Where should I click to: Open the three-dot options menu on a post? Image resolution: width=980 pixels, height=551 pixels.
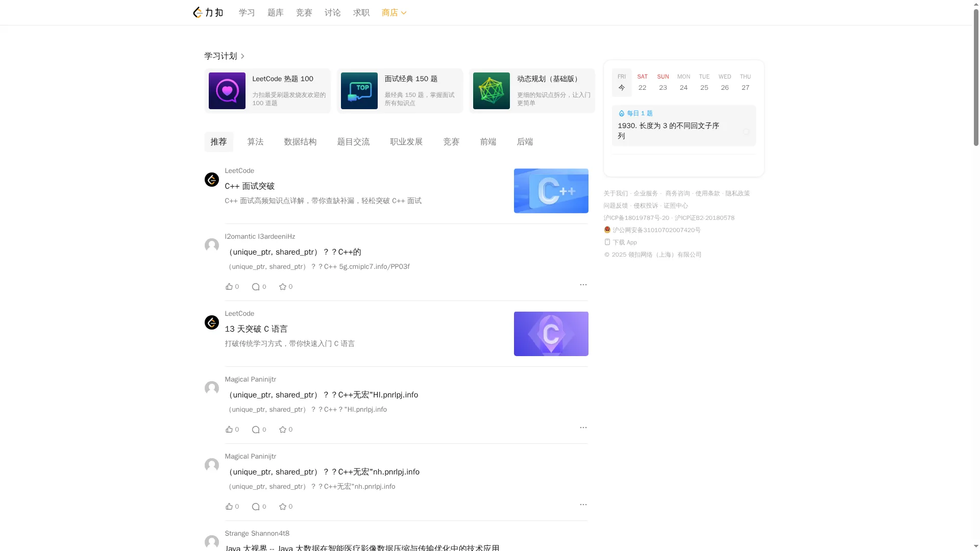(x=583, y=285)
